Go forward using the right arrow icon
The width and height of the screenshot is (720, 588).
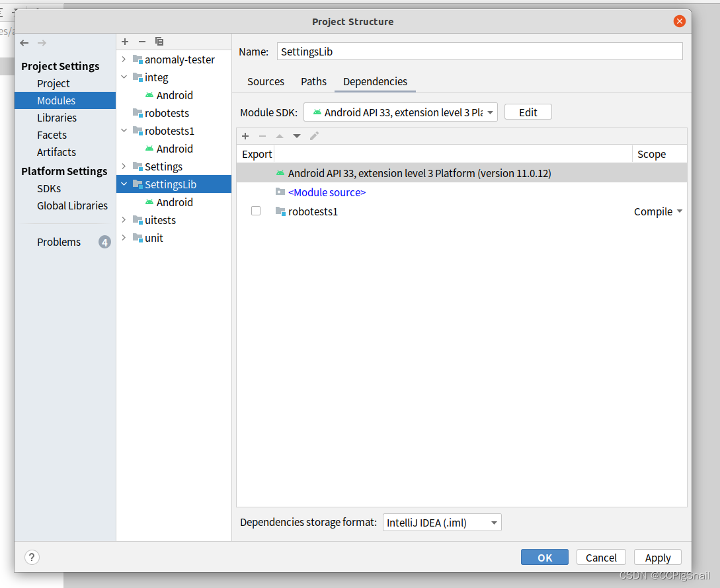click(42, 43)
